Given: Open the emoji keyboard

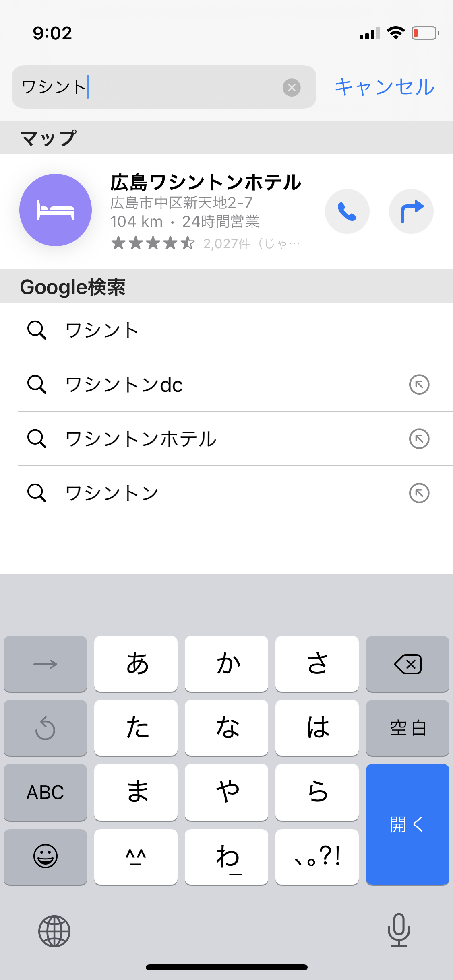Looking at the screenshot, I should (45, 856).
